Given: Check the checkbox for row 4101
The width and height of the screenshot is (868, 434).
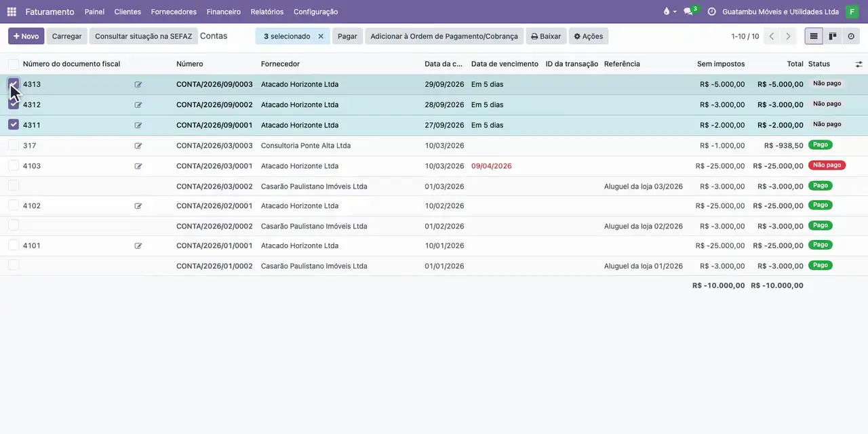Looking at the screenshot, I should click(14, 245).
